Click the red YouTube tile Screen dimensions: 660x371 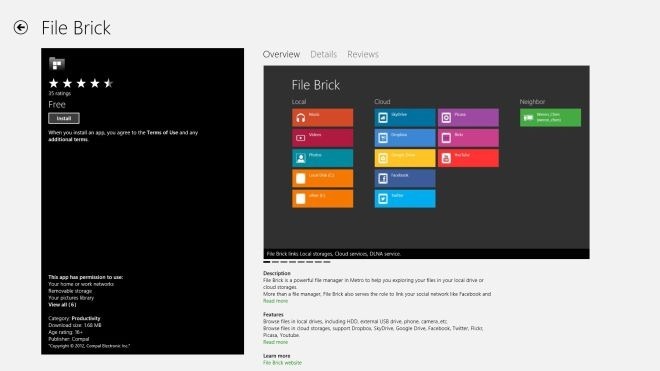coord(468,158)
